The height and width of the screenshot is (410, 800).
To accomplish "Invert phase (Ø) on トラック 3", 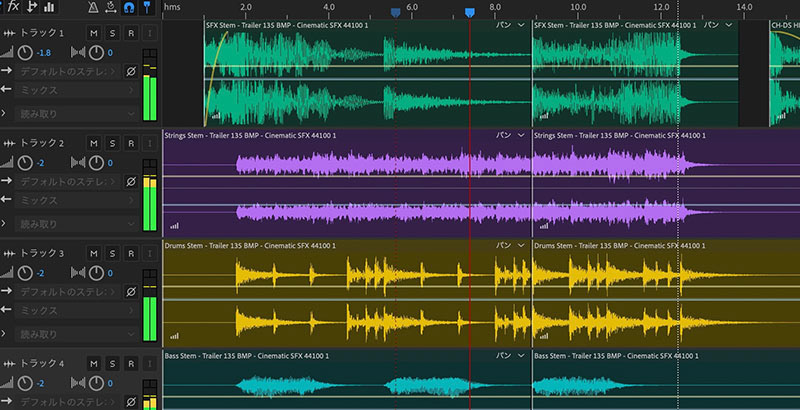I will point(131,292).
